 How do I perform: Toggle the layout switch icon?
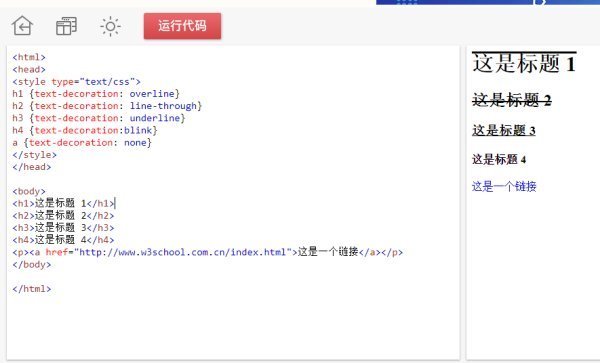point(66,26)
